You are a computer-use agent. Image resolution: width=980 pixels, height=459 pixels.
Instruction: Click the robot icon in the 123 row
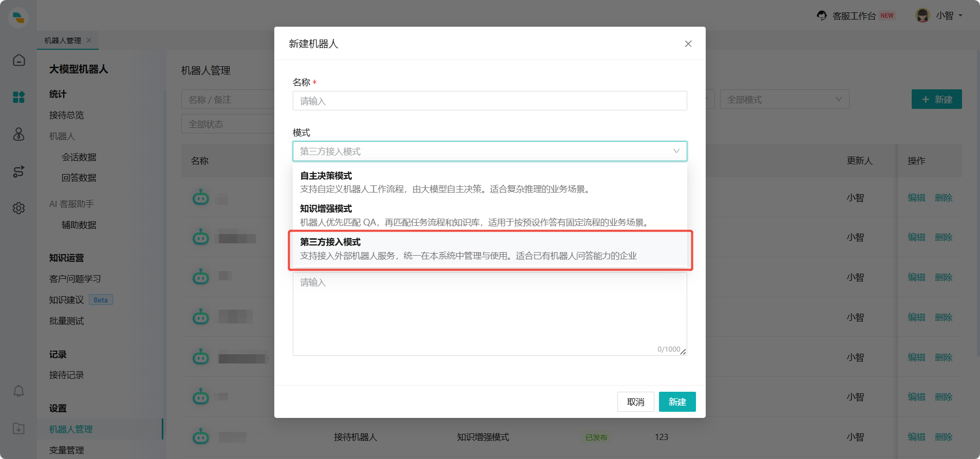(x=201, y=436)
